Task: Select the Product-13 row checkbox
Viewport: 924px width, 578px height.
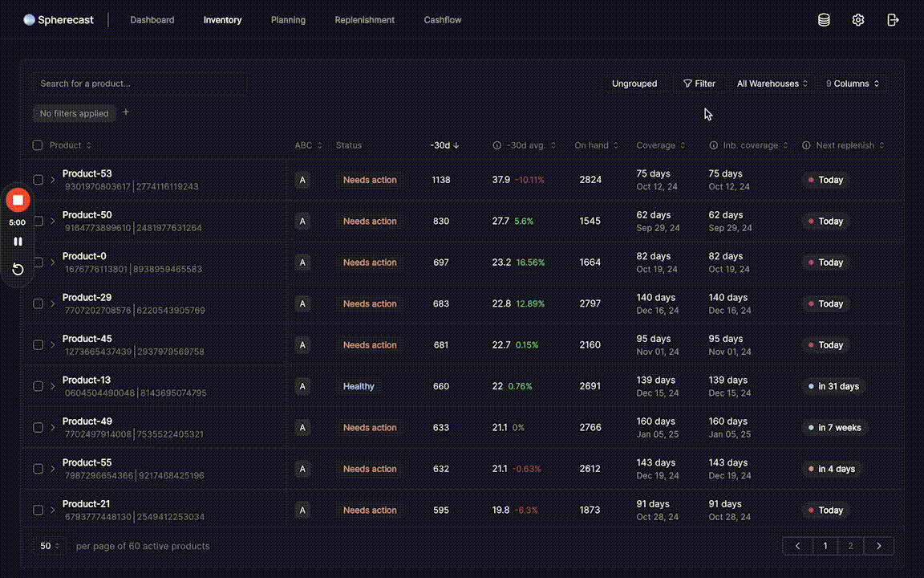Action: click(38, 386)
